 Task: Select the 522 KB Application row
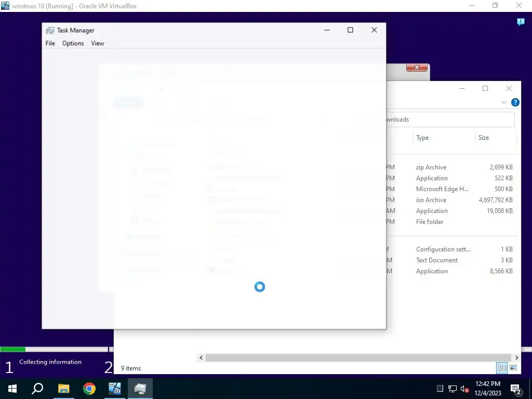(x=451, y=178)
